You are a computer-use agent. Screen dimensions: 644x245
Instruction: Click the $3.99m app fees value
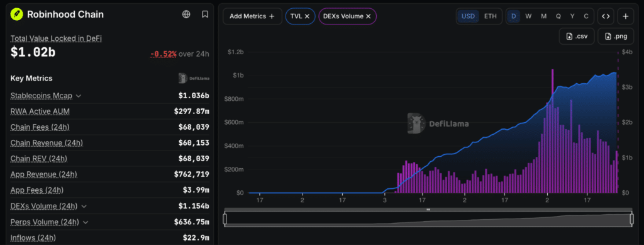(196, 190)
